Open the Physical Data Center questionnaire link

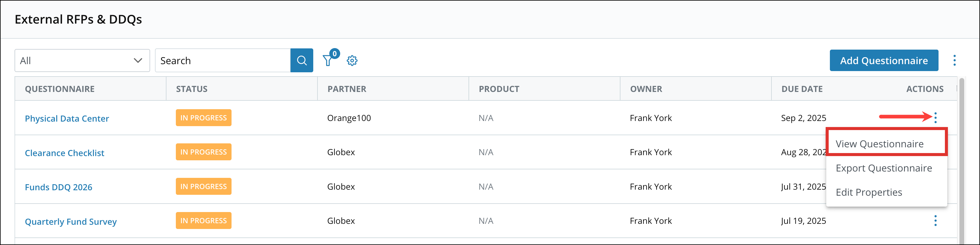click(67, 119)
